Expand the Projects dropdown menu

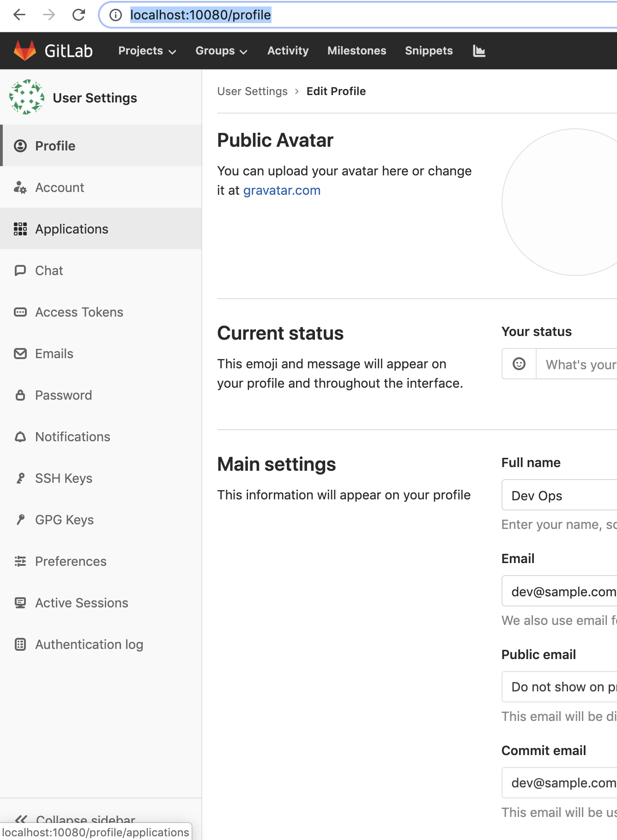(147, 51)
